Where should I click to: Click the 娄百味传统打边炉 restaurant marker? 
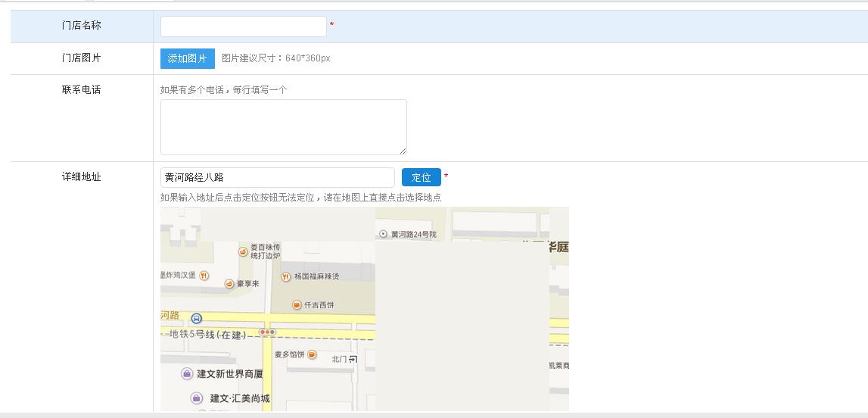(243, 251)
